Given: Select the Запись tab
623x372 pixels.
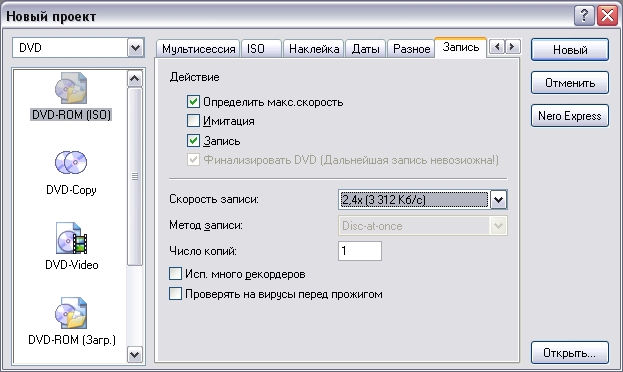Looking at the screenshot, I should 461,48.
